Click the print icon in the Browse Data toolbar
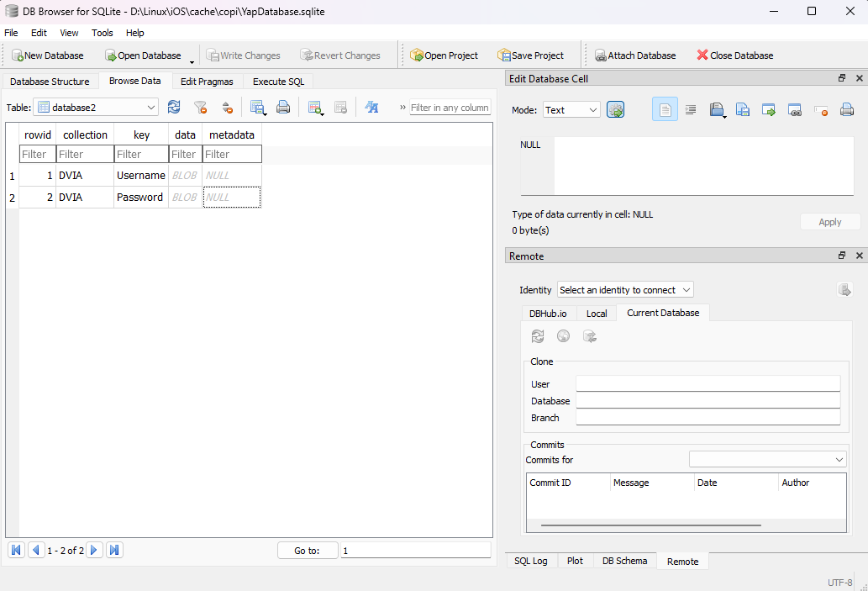This screenshot has height=591, width=868. pos(283,107)
